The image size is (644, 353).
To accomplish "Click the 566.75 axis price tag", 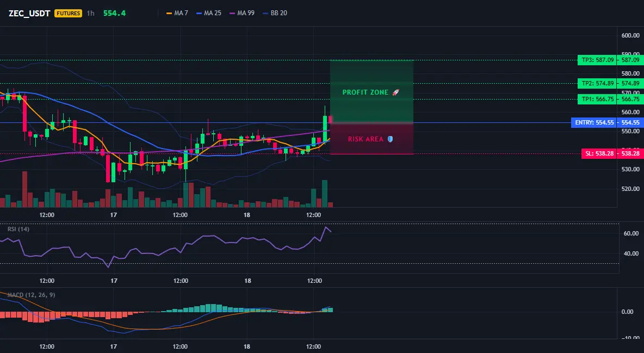I will click(x=630, y=99).
